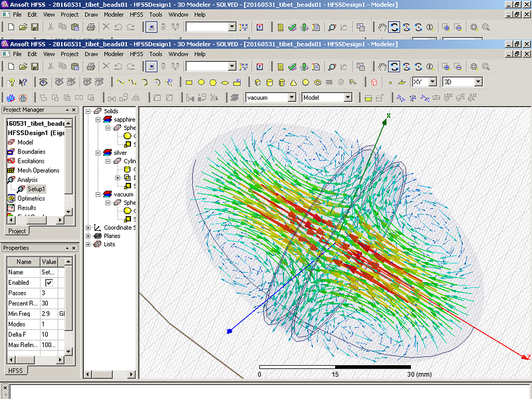Collapse the sapphire material node
The width and height of the screenshot is (532, 399).
(98, 120)
